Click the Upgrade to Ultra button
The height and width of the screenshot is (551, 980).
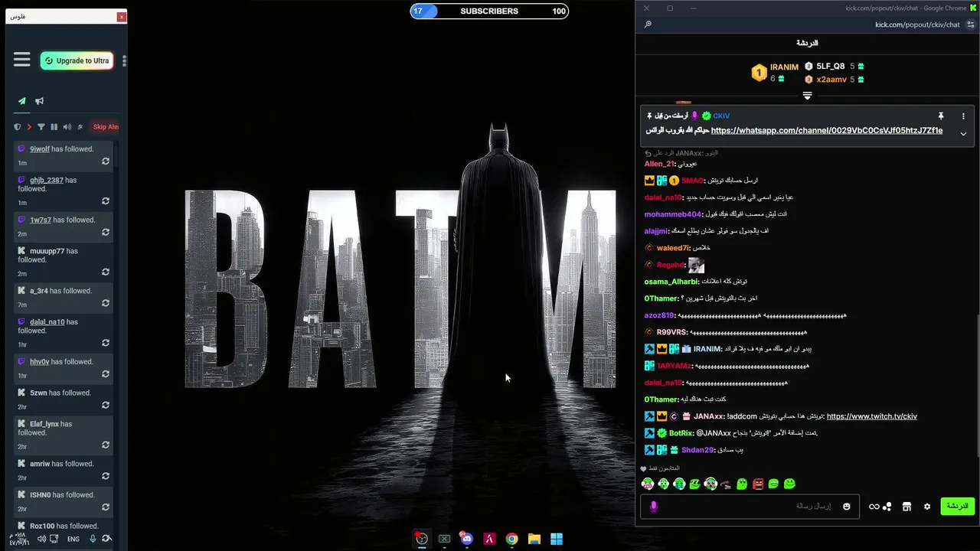[77, 60]
